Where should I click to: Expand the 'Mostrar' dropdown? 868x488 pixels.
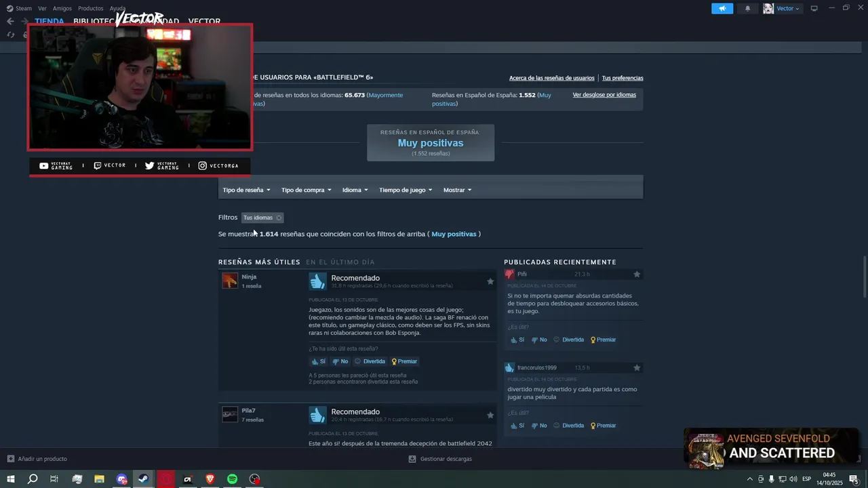[x=458, y=190]
